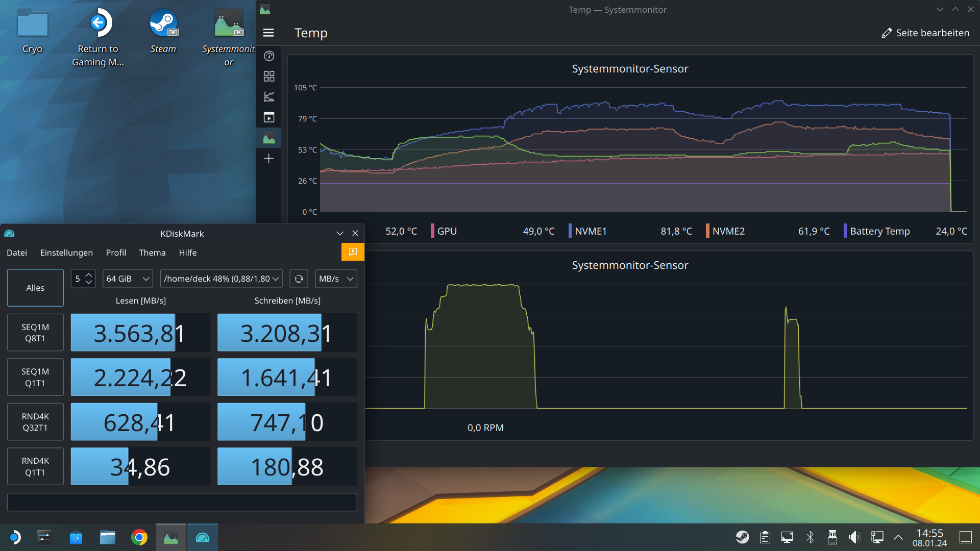980x551 pixels.
Task: Click the orange feedback icon in KDiskMark
Action: 352,252
